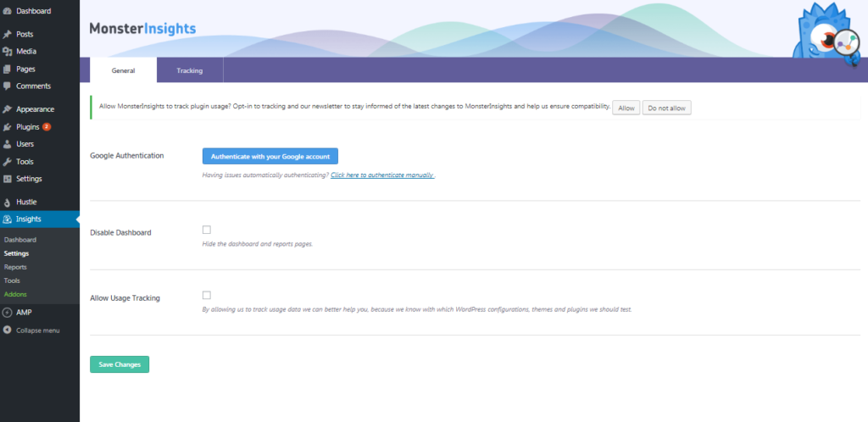The height and width of the screenshot is (422, 868).
Task: Click the Dashboard gauge icon in sidebar
Action: click(7, 11)
